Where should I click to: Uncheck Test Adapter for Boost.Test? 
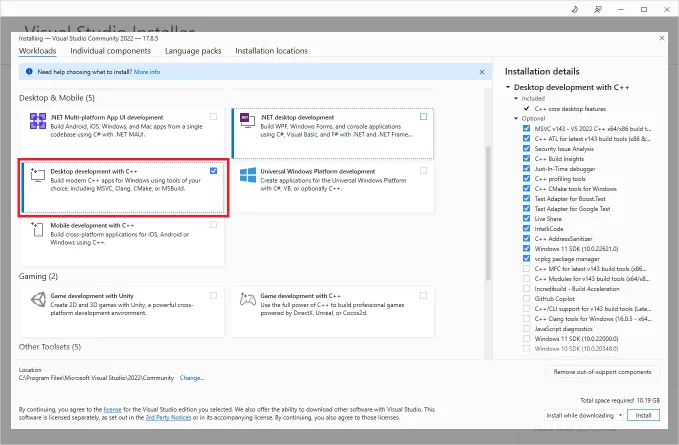click(x=526, y=198)
